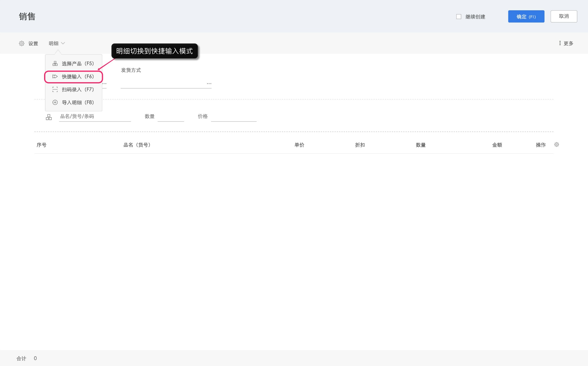Focus the 价格 input field
This screenshot has width=588, height=366.
[234, 117]
